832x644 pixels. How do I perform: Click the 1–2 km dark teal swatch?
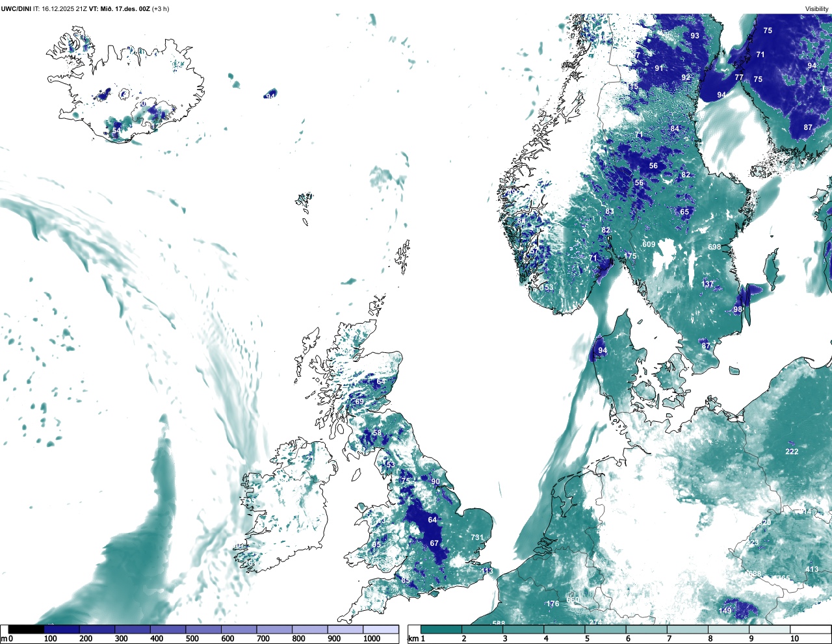point(441,629)
